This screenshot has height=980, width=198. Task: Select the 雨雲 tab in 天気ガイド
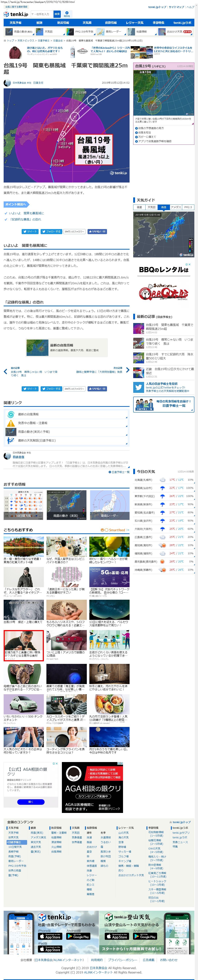click(164, 207)
